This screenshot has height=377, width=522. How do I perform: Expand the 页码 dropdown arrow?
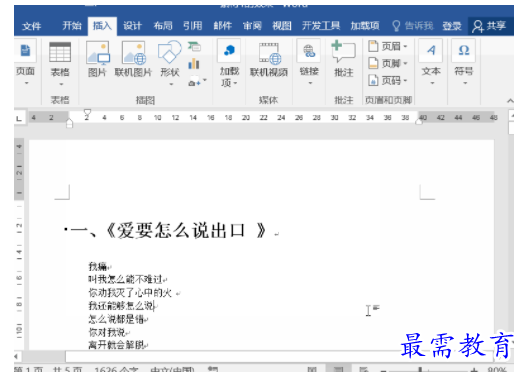(x=405, y=81)
